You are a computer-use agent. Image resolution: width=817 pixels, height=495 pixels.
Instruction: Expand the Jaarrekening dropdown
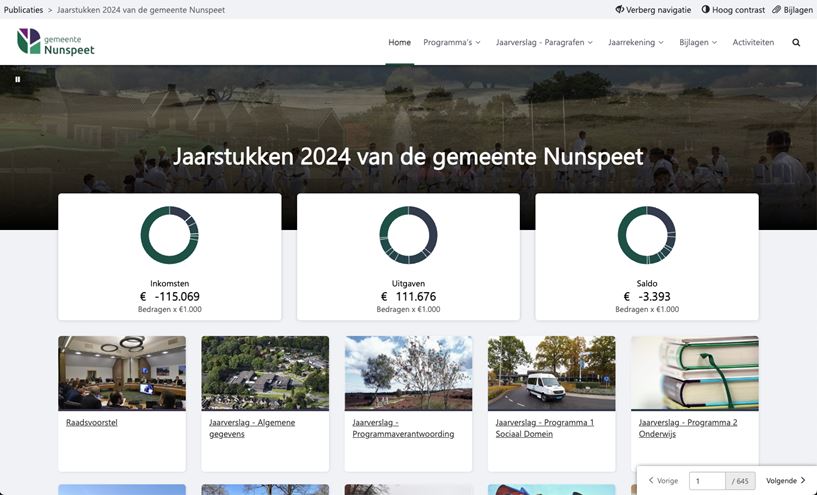[636, 43]
